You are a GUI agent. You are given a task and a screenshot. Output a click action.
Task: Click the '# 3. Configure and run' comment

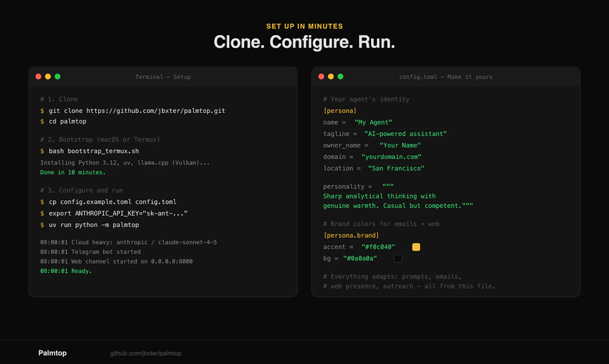[81, 191]
